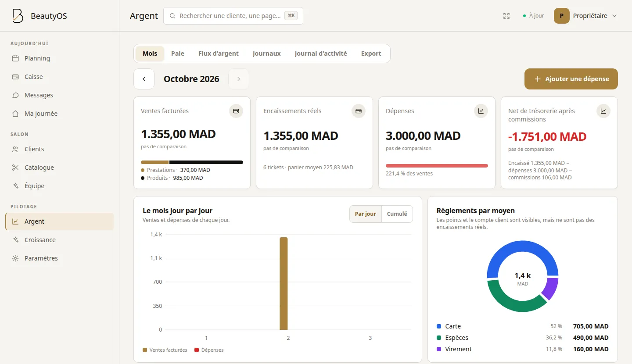
Task: Click the Argent chart icon in sidebar
Action: click(x=15, y=221)
